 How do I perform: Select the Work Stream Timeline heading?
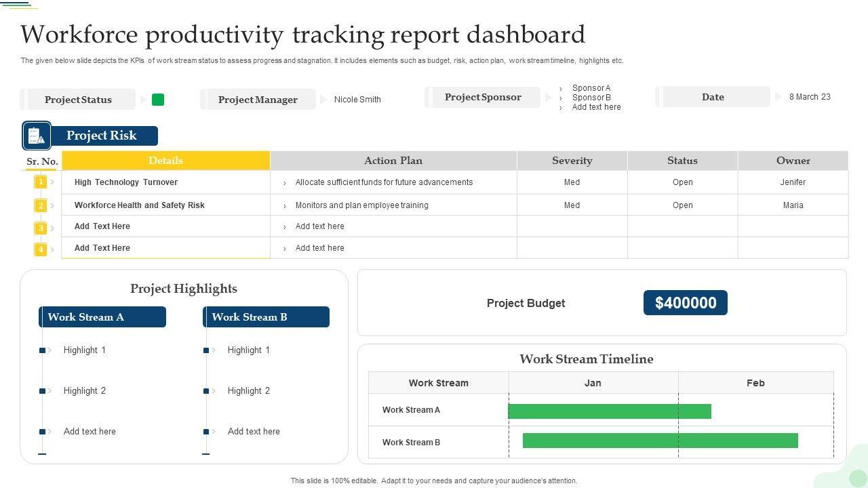point(587,359)
